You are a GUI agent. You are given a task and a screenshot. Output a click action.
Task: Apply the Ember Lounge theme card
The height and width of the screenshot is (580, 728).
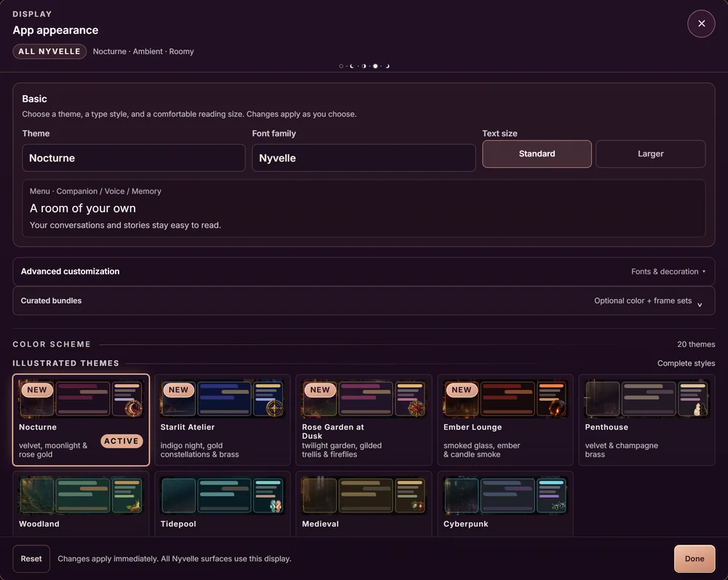tap(505, 420)
